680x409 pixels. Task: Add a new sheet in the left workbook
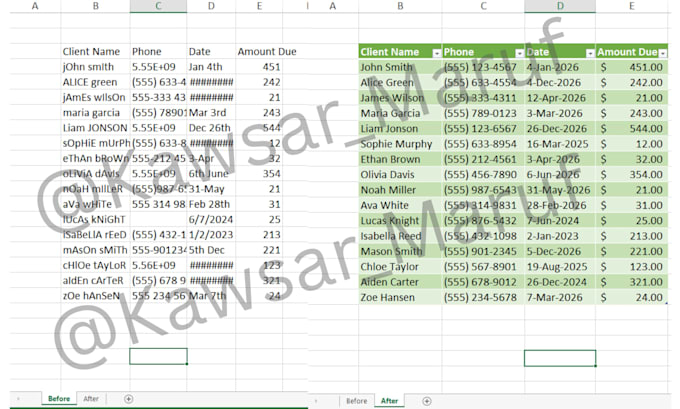[128, 399]
